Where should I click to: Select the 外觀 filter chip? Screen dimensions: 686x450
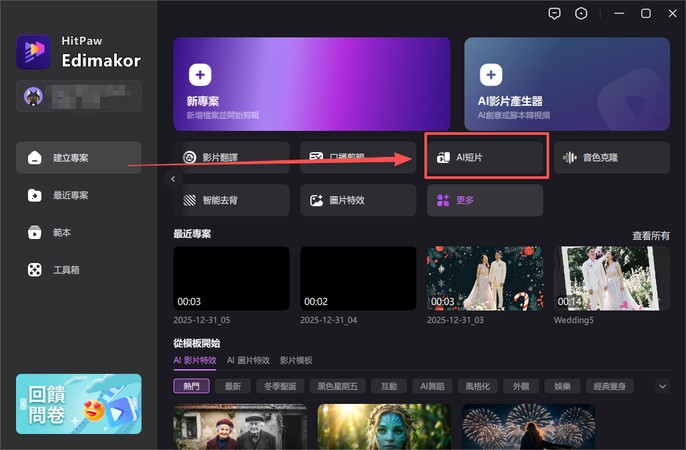point(521,386)
